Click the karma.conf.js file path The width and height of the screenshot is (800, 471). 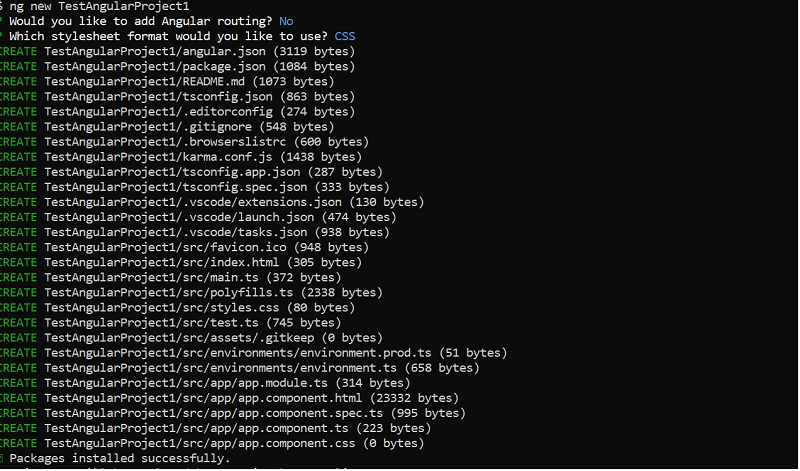pos(159,157)
